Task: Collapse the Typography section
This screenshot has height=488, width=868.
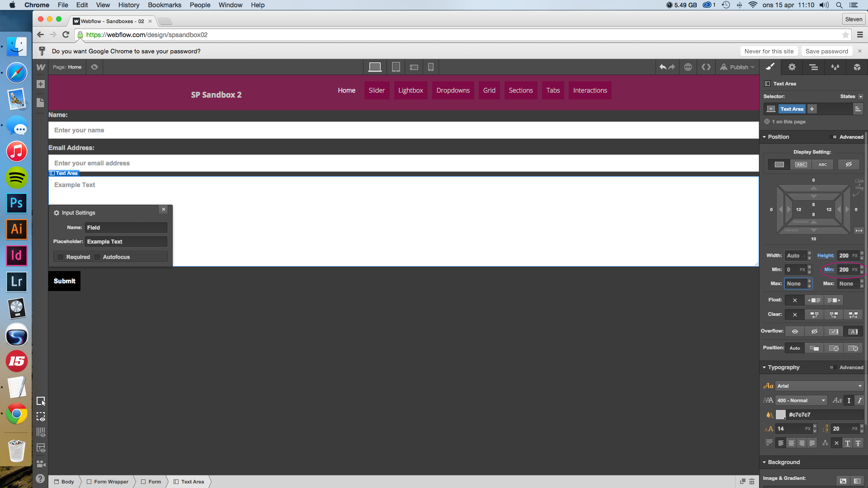Action: pos(764,367)
